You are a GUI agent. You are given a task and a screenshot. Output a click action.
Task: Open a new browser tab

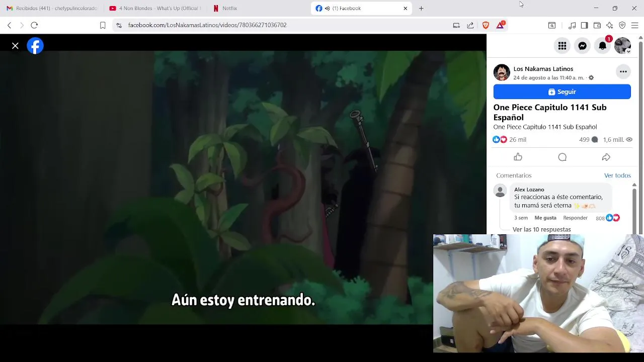pyautogui.click(x=421, y=8)
